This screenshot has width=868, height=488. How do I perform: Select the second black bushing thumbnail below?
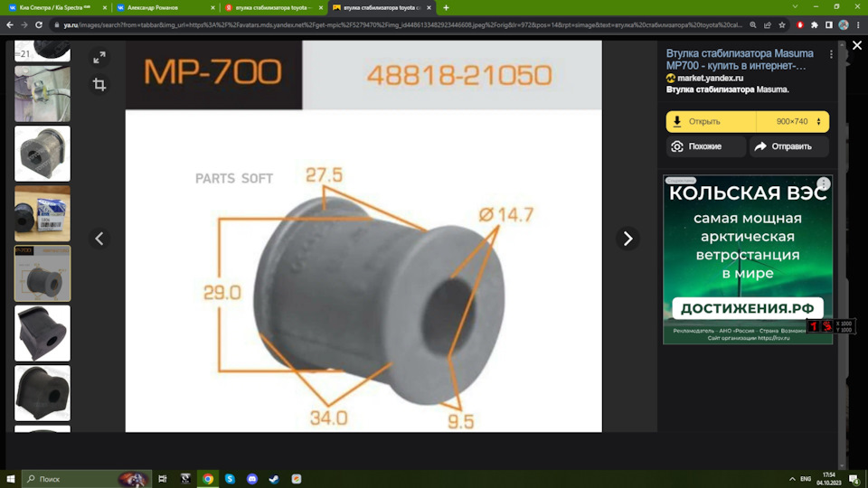[x=42, y=393]
